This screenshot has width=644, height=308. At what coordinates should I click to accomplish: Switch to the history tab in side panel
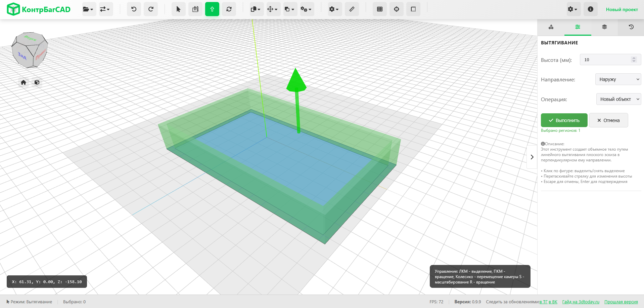coord(631,27)
